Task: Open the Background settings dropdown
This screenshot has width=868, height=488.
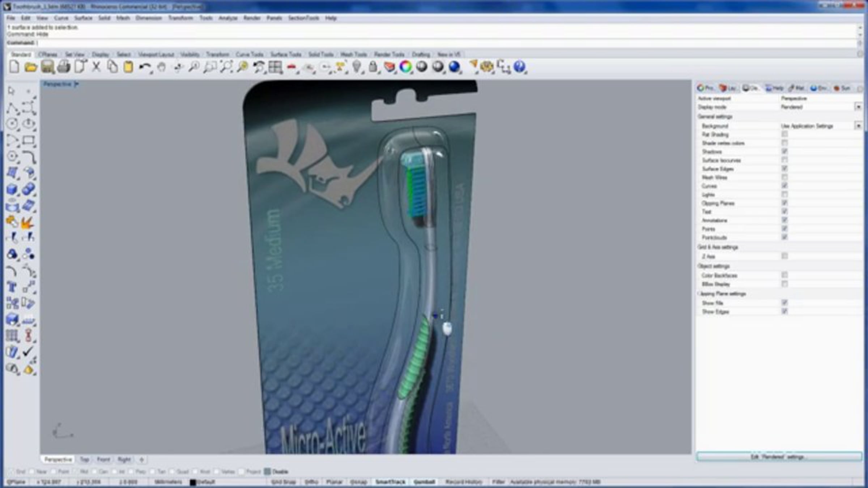Action: (x=858, y=126)
